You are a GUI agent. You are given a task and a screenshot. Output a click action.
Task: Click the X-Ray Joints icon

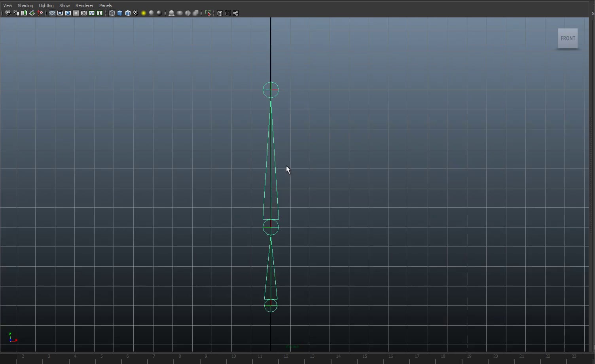[236, 13]
